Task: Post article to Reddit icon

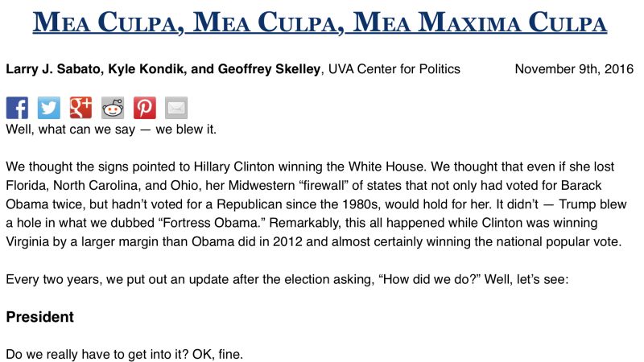Action: point(113,108)
